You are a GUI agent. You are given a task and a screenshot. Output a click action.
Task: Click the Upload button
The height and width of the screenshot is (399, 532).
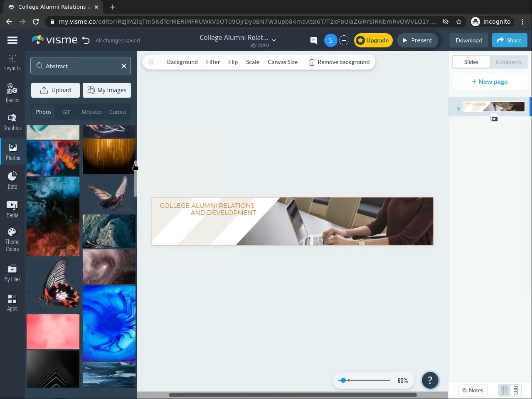tap(55, 90)
